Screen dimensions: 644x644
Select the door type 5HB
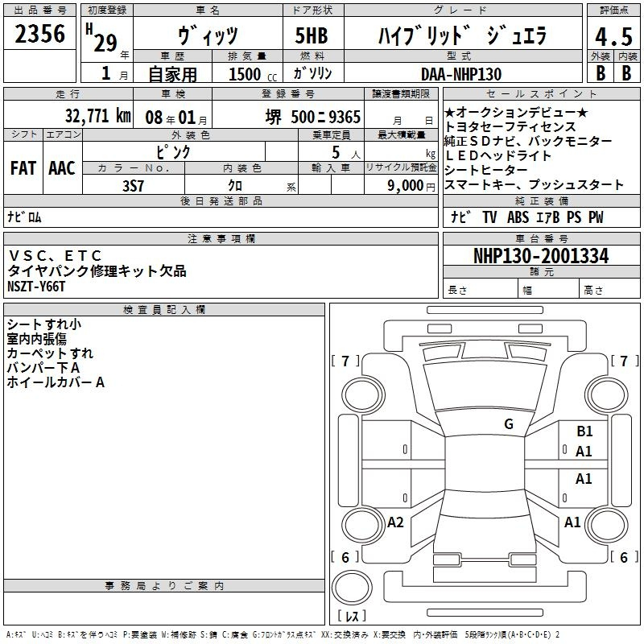coord(312,35)
